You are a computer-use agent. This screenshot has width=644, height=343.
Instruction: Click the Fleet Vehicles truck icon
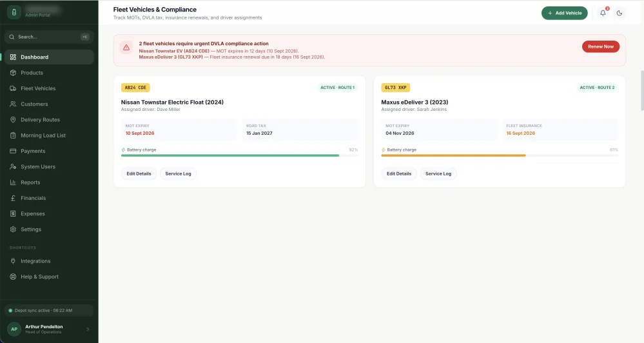[x=13, y=88]
